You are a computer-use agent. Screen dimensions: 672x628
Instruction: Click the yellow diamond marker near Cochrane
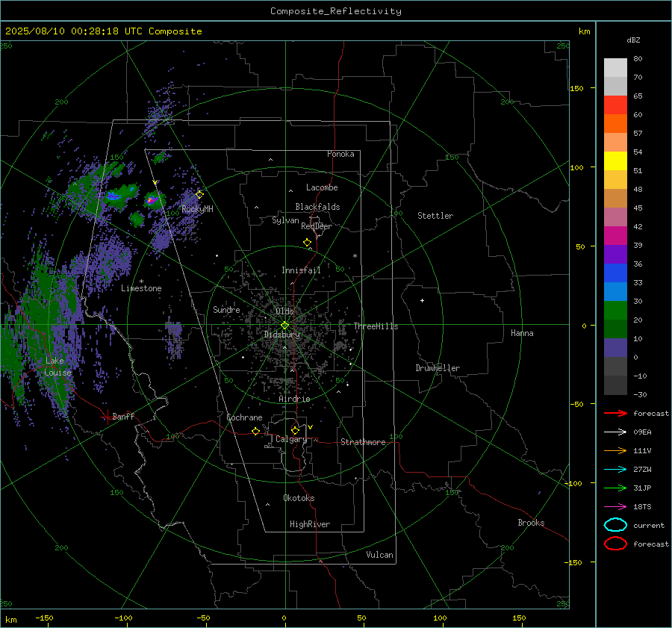point(256,431)
